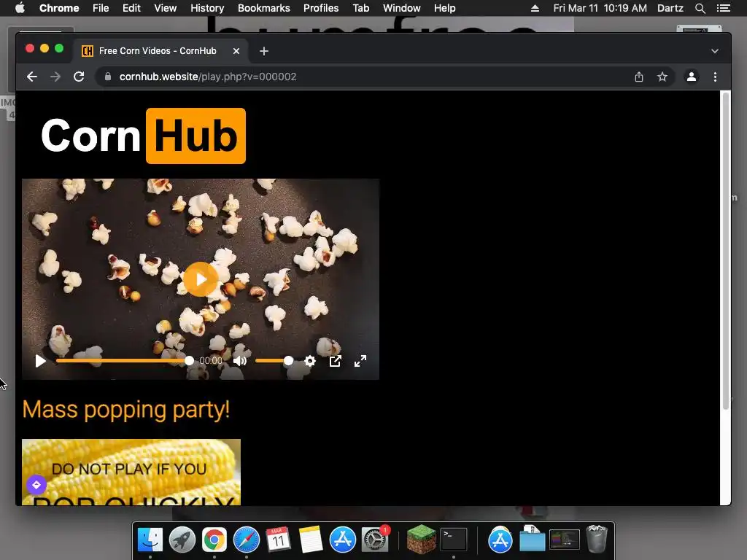Open the Bookmarks menu

(x=264, y=8)
